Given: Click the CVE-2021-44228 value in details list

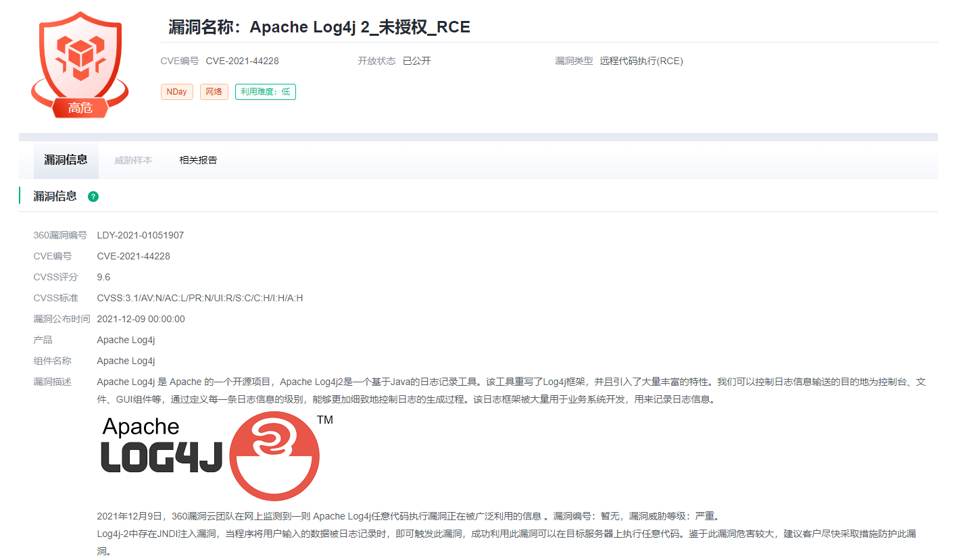Looking at the screenshot, I should point(134,256).
